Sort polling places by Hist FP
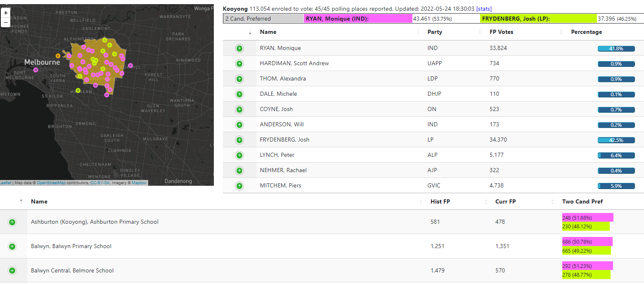 click(x=440, y=202)
